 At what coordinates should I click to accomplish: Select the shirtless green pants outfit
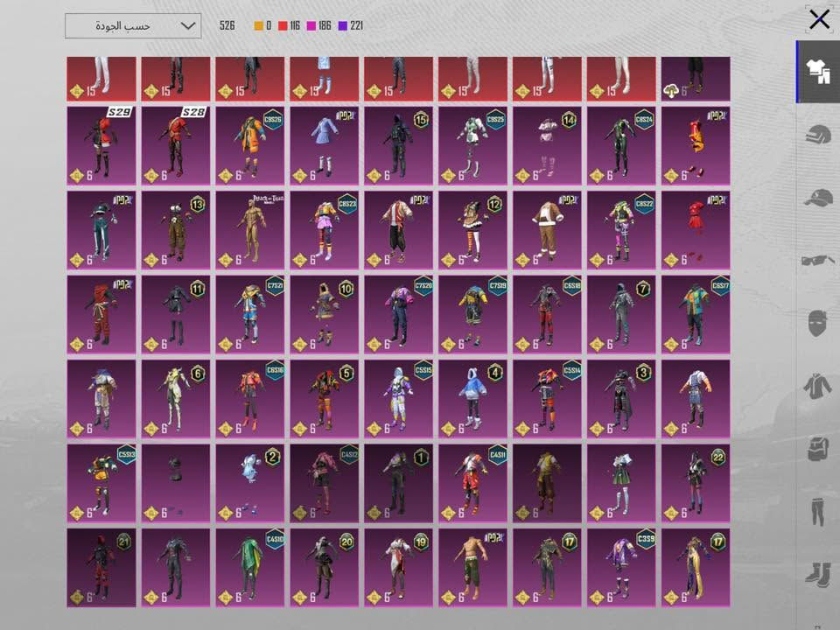click(x=473, y=568)
